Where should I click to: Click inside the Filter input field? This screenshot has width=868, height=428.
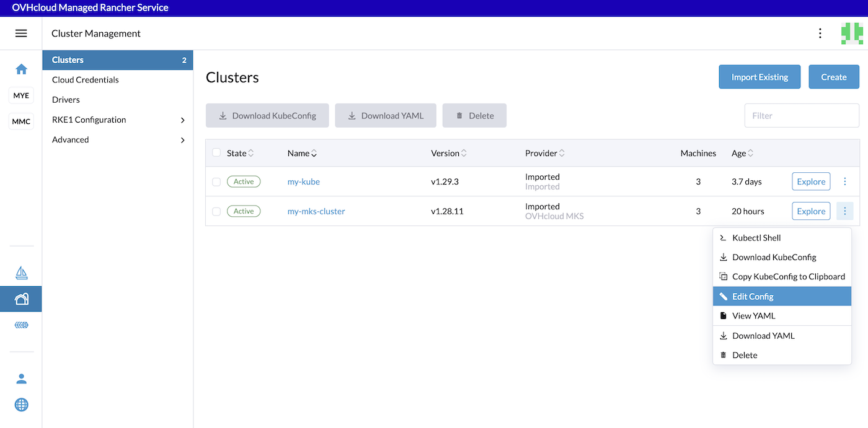tap(801, 115)
